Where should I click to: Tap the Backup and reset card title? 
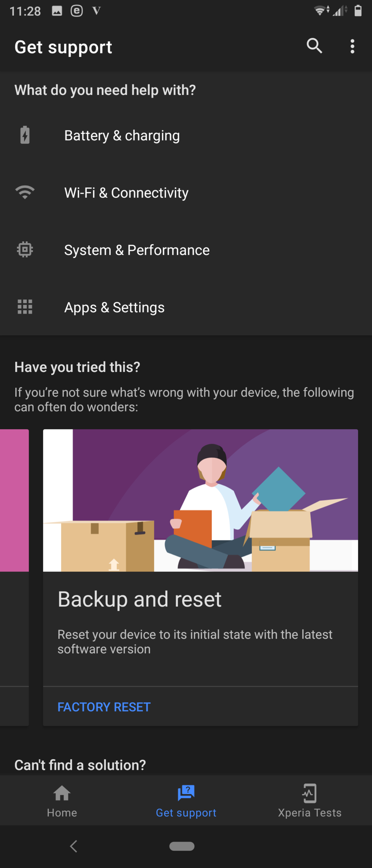(139, 599)
